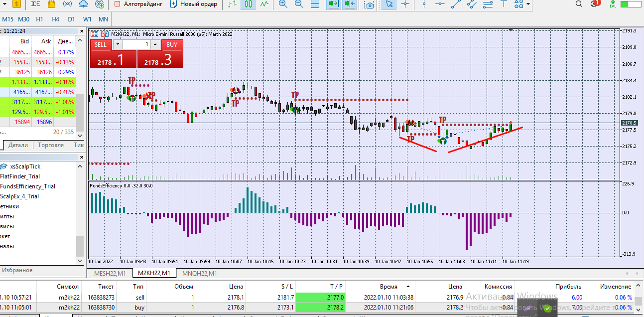The width and height of the screenshot is (644, 317).
Task: Open the volume dropdown in one-click panel
Action: pos(117,44)
